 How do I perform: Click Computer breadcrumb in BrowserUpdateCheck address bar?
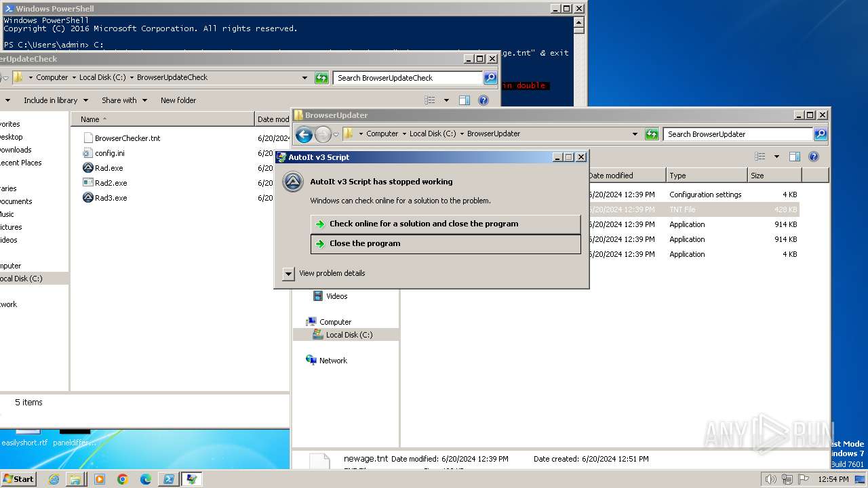point(52,78)
